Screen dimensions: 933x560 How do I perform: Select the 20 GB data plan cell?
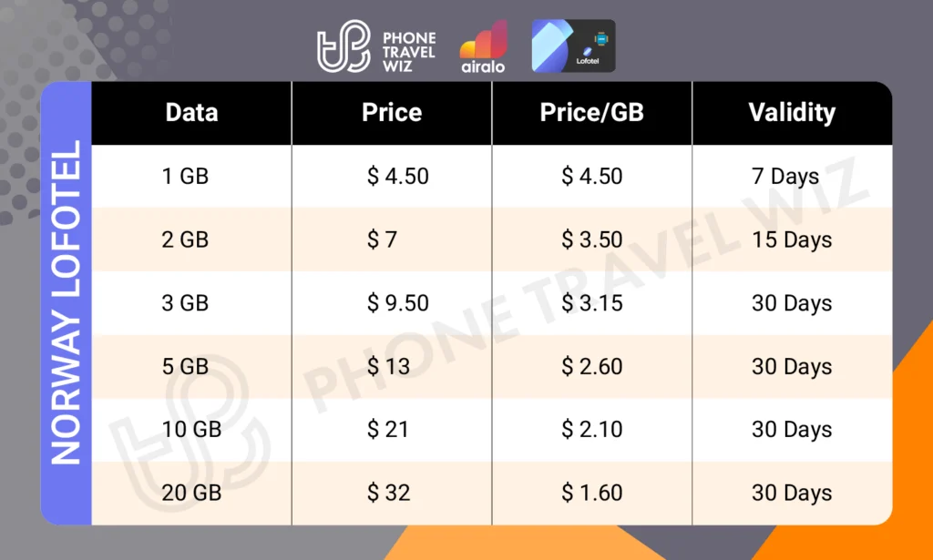pyautogui.click(x=191, y=493)
